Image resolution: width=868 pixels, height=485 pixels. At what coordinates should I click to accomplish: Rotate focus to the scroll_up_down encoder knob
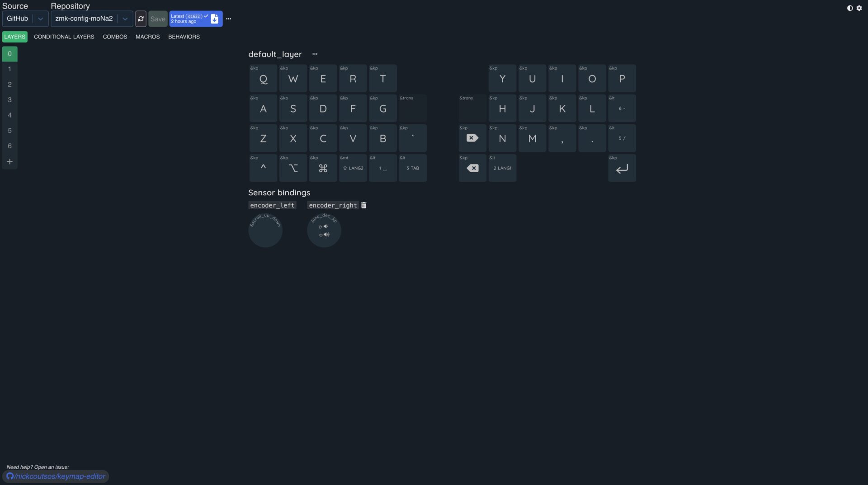[x=265, y=230]
